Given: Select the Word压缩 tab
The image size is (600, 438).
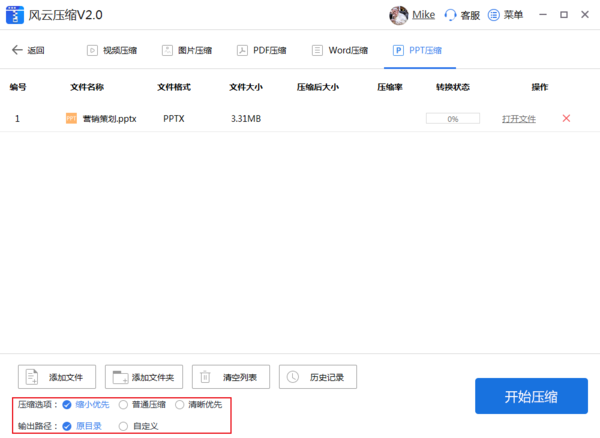Looking at the screenshot, I should tap(340, 50).
